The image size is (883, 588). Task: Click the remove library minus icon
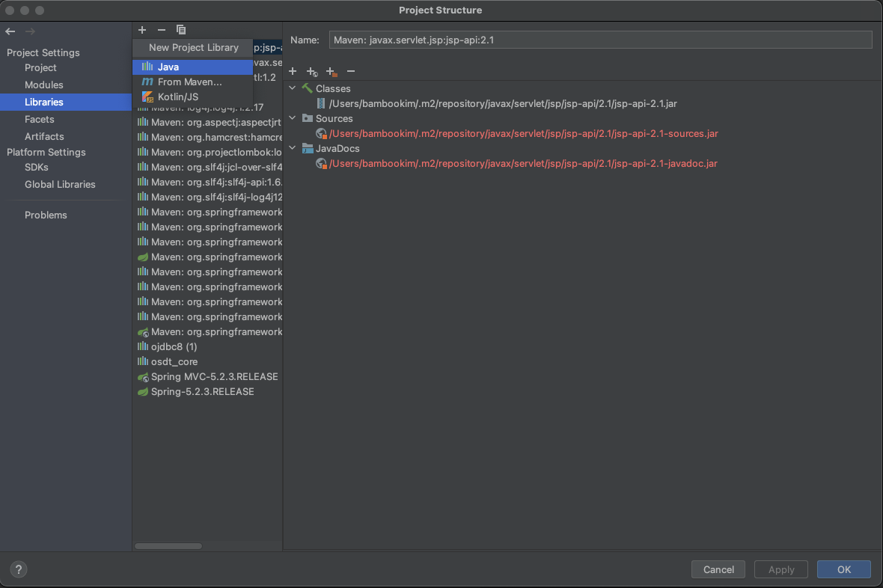[162, 30]
